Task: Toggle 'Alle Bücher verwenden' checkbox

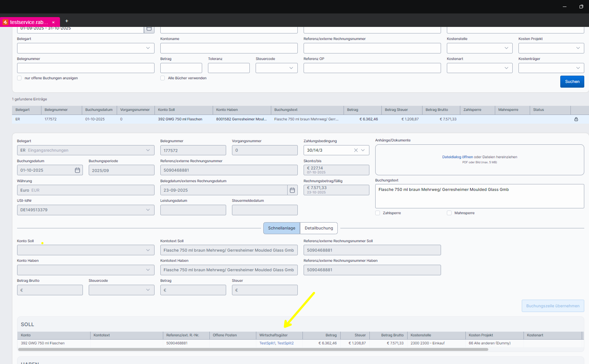Action: click(x=163, y=78)
